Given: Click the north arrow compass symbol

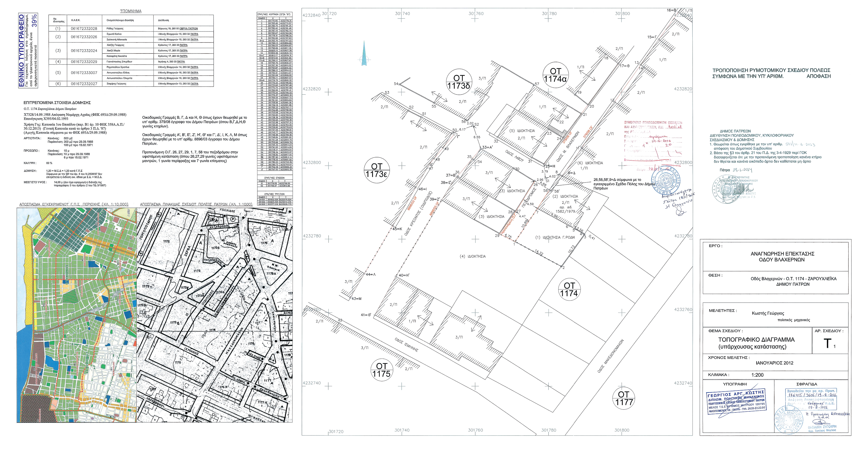Looking at the screenshot, I should (x=364, y=54).
